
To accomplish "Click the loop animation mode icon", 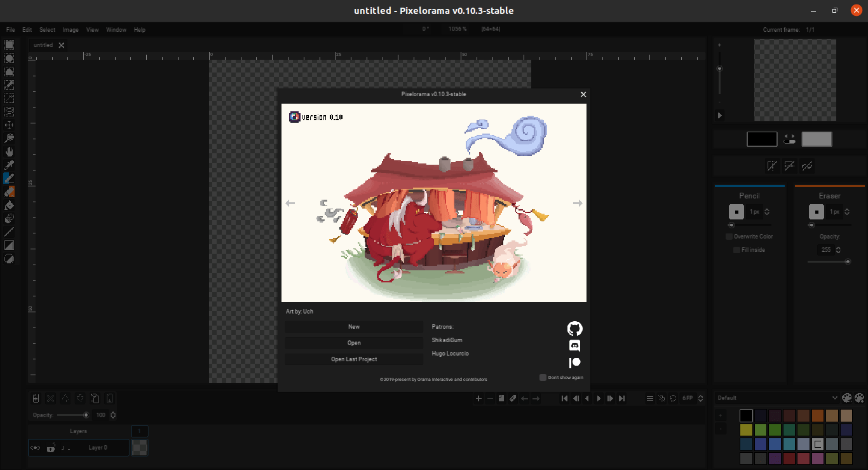I will (673, 399).
